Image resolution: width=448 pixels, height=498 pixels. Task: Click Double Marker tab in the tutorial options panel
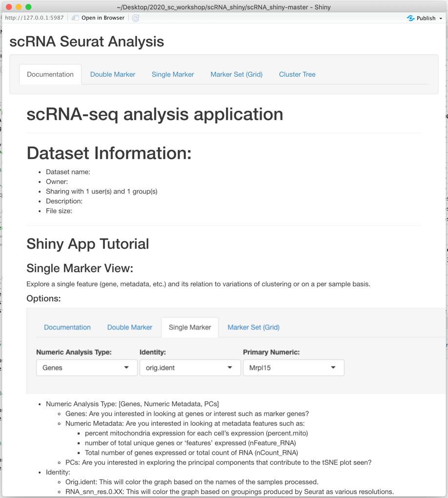click(130, 327)
